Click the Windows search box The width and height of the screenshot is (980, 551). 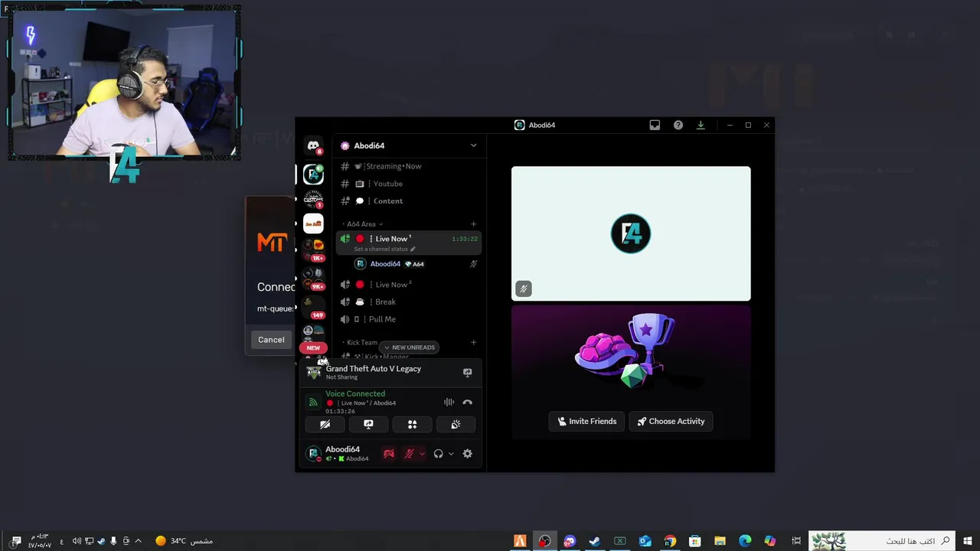pos(882,541)
